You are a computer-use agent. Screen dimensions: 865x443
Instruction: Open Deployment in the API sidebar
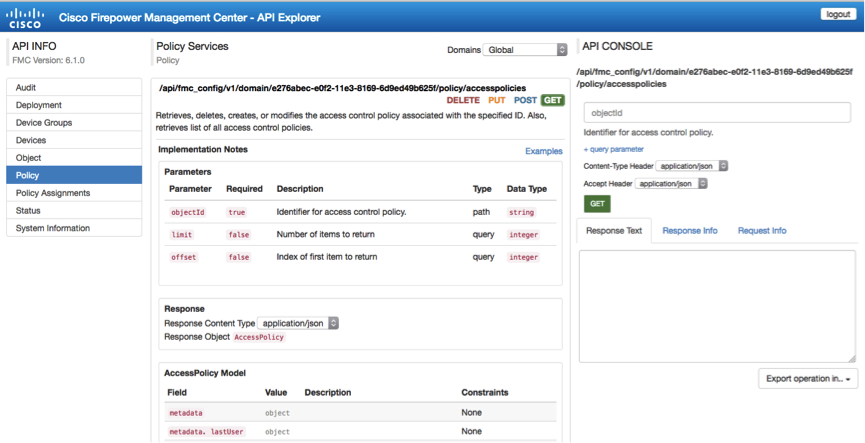(75, 105)
